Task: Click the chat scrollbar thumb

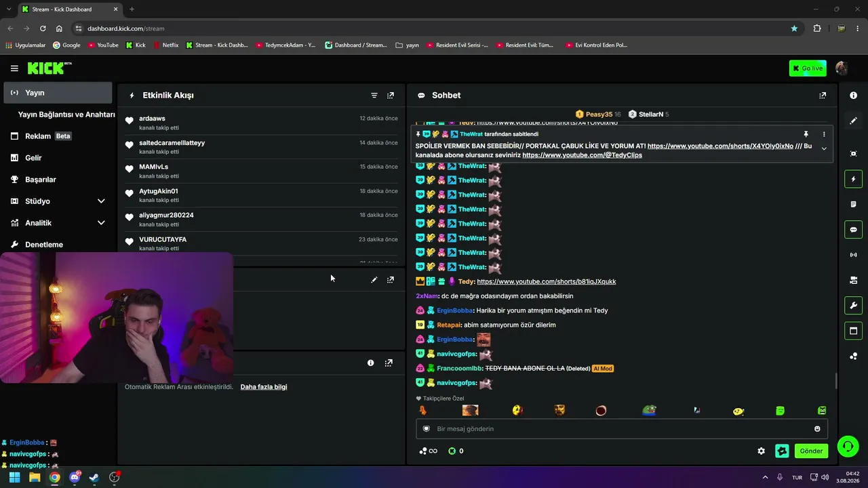Action: click(x=835, y=381)
